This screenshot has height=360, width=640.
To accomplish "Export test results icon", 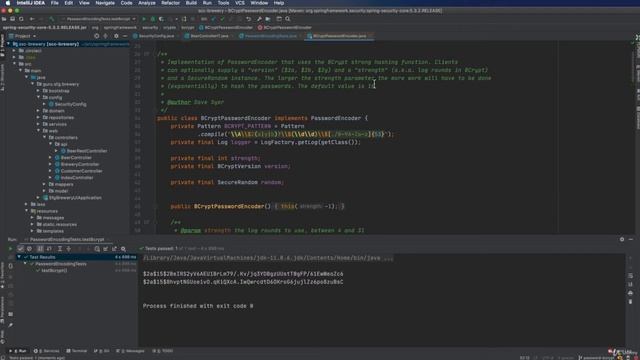I will (115, 249).
